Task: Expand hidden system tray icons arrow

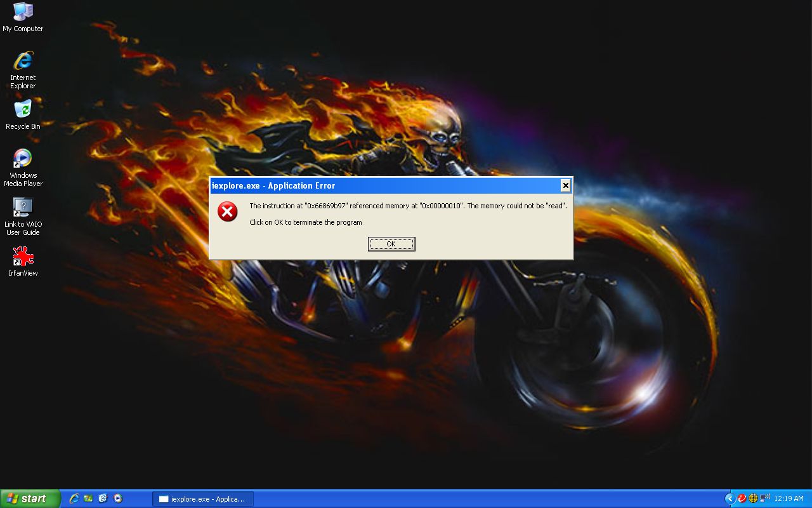Action: pos(730,498)
